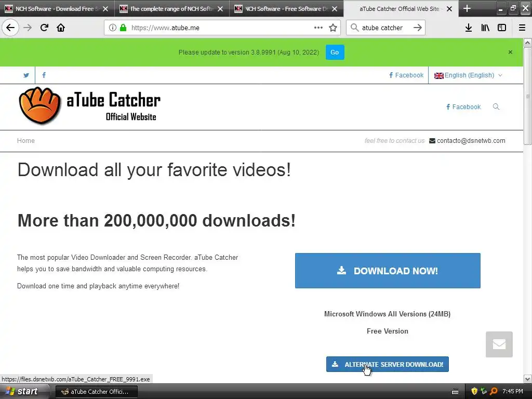This screenshot has width=532, height=399.
Task: Open the browser home page
Action: pos(61,28)
